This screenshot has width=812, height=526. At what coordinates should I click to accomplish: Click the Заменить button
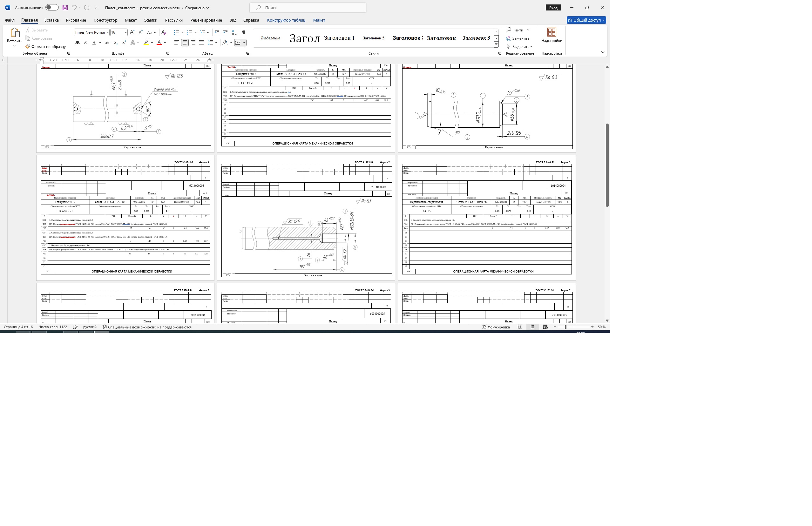(518, 38)
